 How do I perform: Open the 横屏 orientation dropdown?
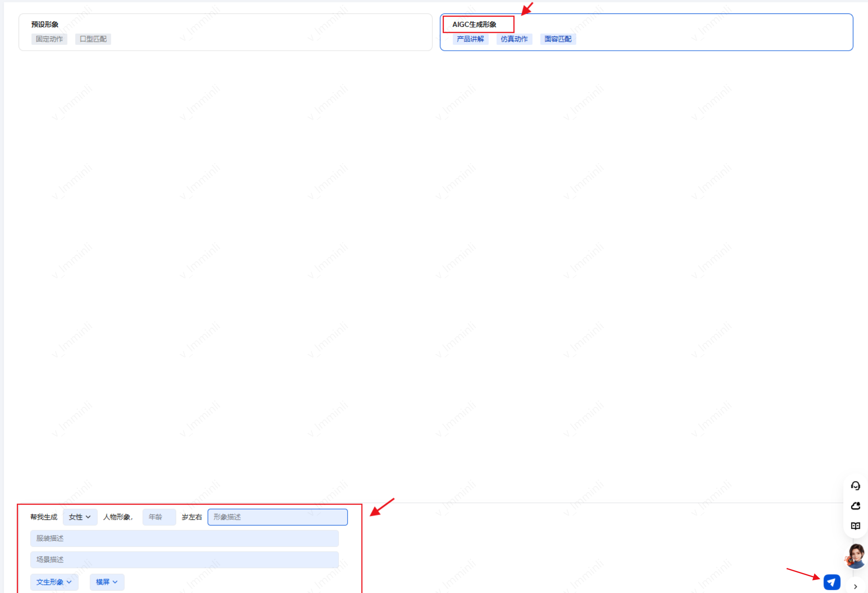[x=107, y=582]
